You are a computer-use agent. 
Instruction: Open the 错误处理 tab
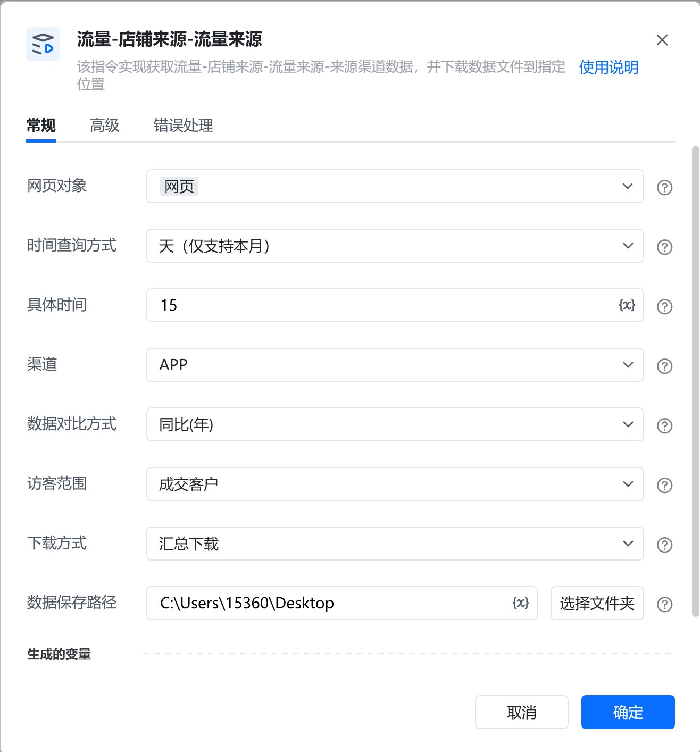(184, 126)
